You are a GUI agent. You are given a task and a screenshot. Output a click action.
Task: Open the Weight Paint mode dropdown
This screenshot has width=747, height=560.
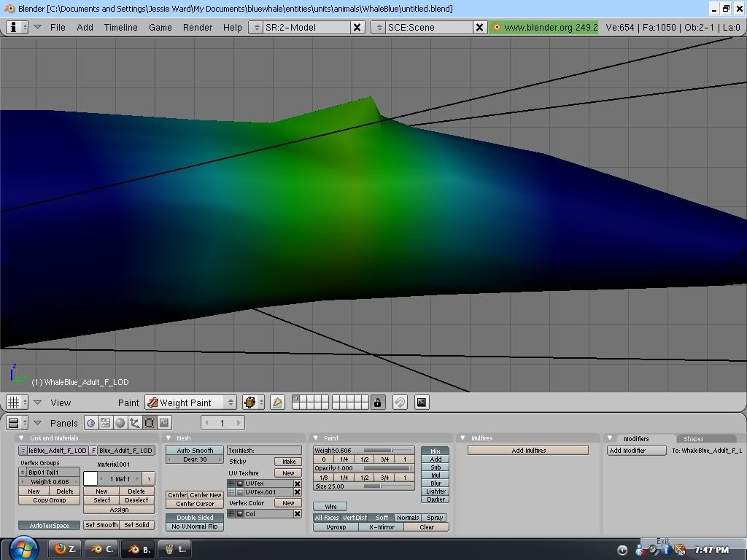click(x=190, y=402)
